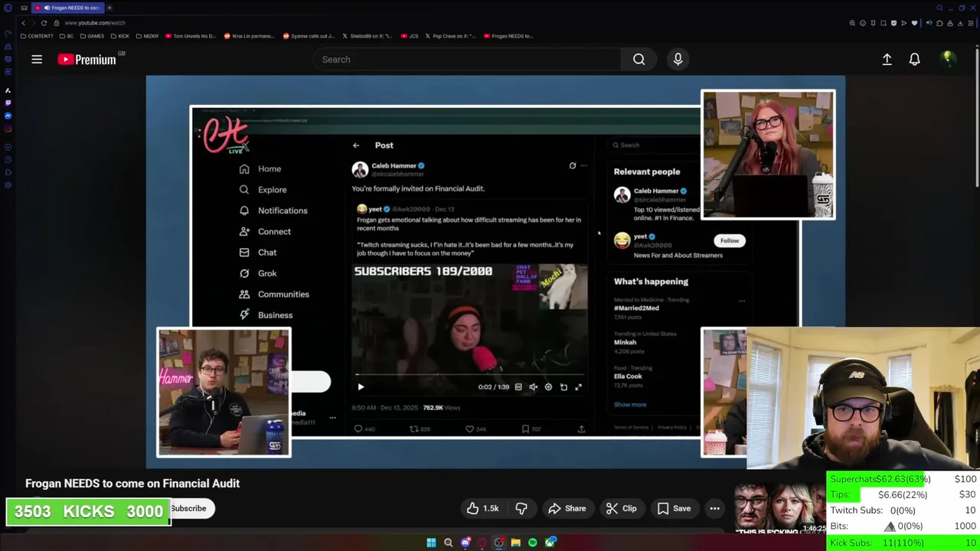Subscribe to the channel
The image size is (980, 551).
pos(188,508)
